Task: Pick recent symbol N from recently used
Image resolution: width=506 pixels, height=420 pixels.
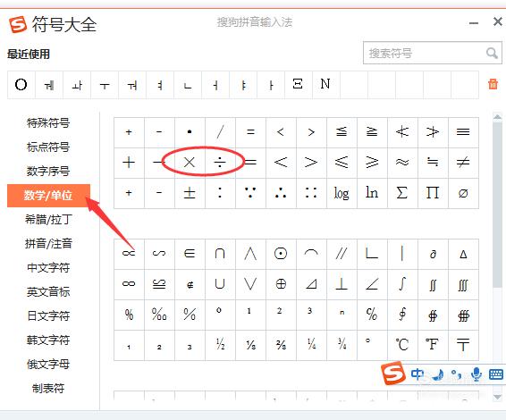Action: 325,85
